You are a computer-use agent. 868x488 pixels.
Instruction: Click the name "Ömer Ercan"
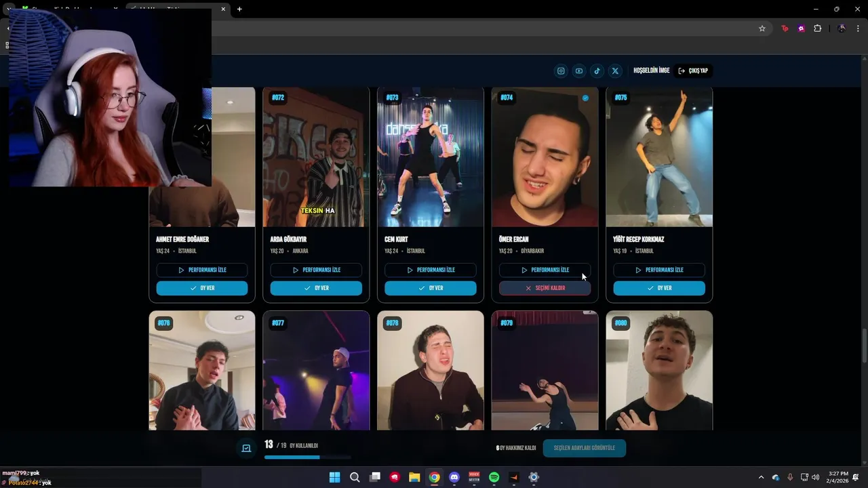[513, 239]
